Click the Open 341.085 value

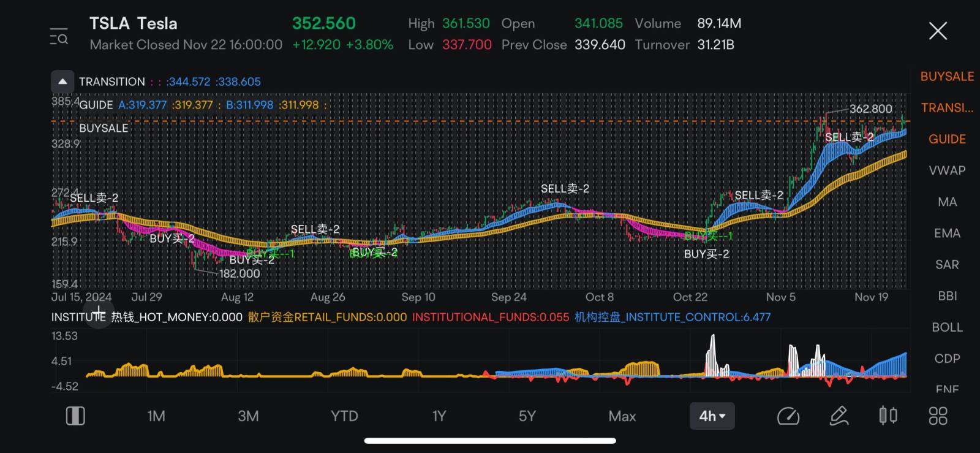598,23
